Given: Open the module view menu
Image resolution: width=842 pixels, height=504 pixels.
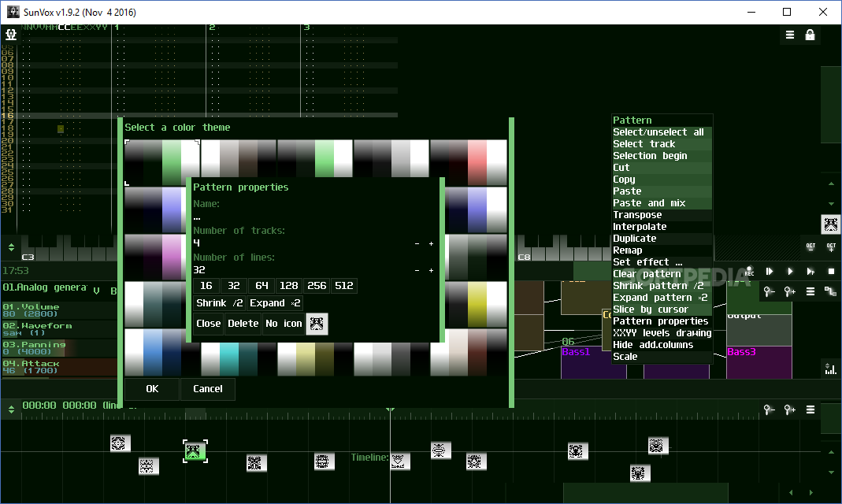Looking at the screenshot, I should [x=810, y=291].
